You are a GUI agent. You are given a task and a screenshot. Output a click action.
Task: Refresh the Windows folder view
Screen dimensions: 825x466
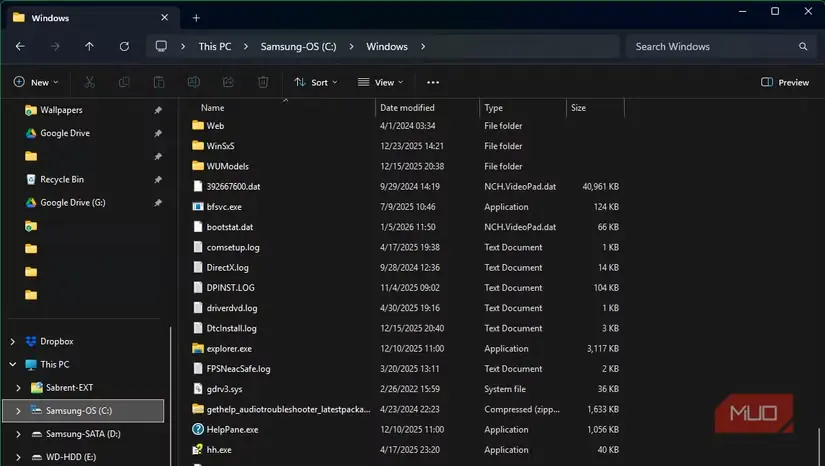pos(124,46)
